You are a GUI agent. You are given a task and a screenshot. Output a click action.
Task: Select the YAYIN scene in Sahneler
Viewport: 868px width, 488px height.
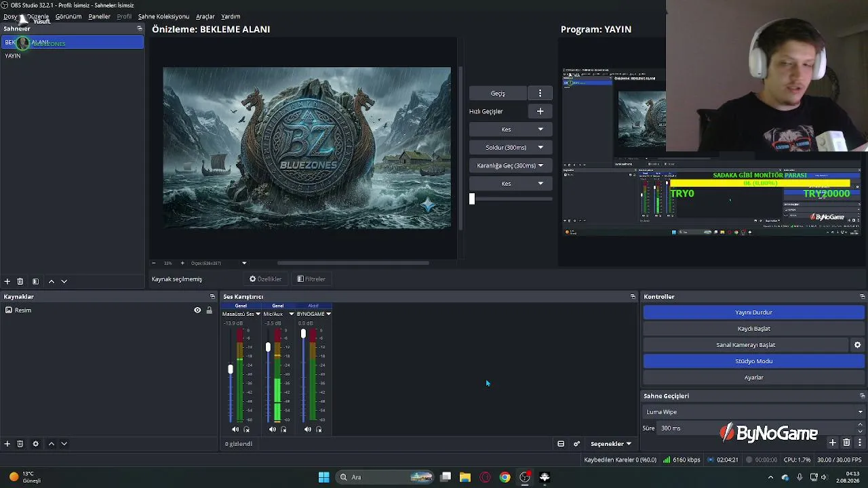[x=72, y=56]
